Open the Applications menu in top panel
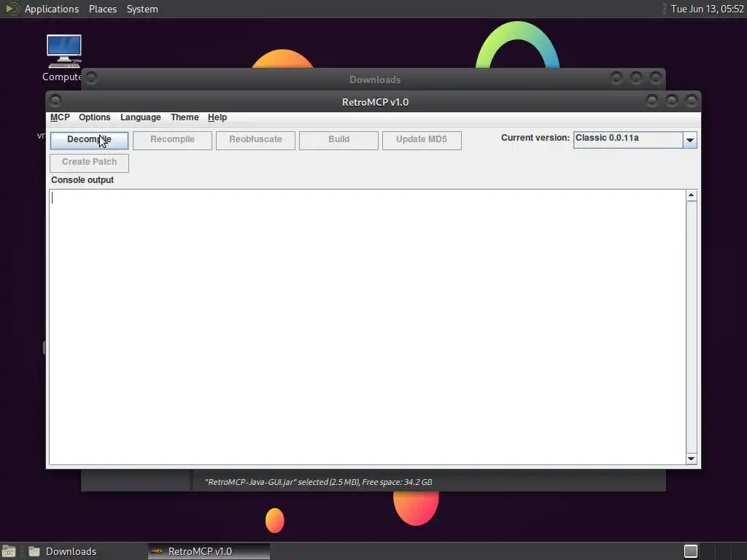The height and width of the screenshot is (560, 747). pyautogui.click(x=52, y=9)
